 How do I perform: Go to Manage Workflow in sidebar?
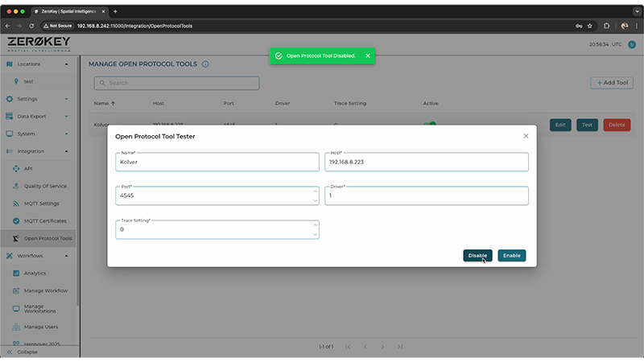coord(45,290)
